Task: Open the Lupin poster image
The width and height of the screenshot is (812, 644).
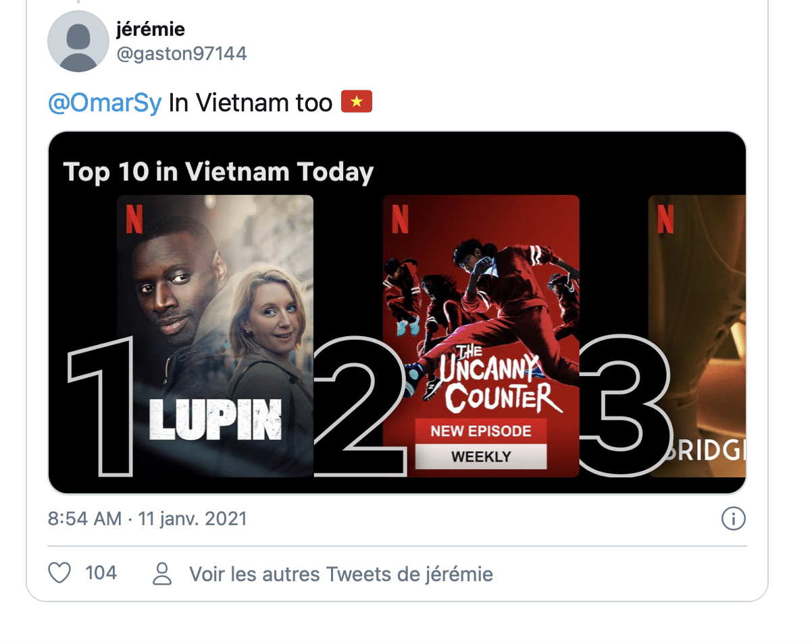Action: pyautogui.click(x=215, y=336)
